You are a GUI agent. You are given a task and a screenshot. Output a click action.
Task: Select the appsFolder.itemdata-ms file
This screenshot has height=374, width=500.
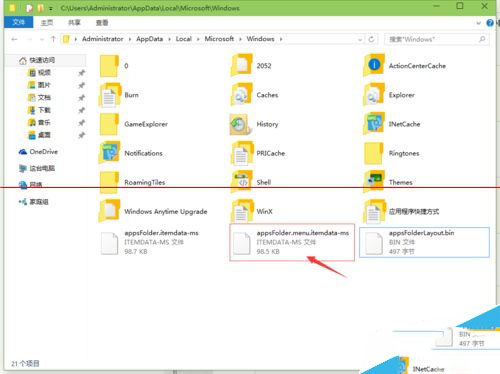[x=149, y=242]
